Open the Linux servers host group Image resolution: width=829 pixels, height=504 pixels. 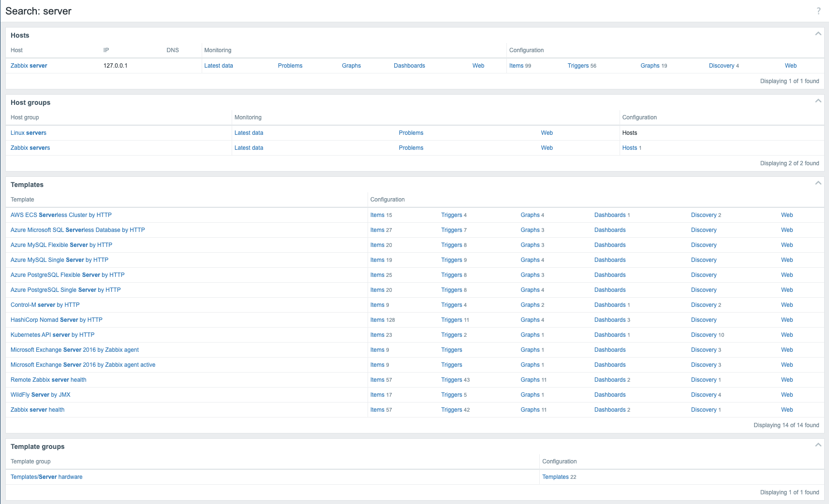[29, 133]
